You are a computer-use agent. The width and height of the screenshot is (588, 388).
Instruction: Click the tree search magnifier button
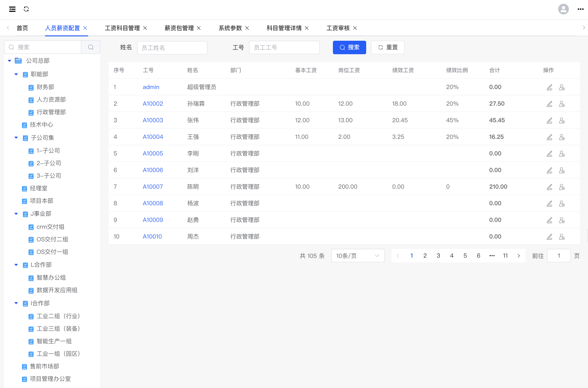pos(91,47)
